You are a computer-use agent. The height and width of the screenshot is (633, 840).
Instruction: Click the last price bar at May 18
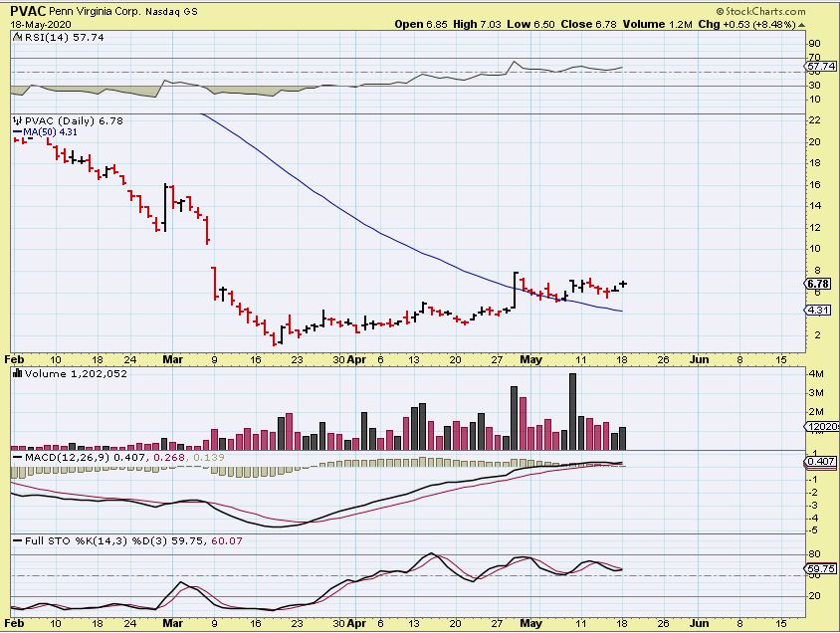coord(622,284)
